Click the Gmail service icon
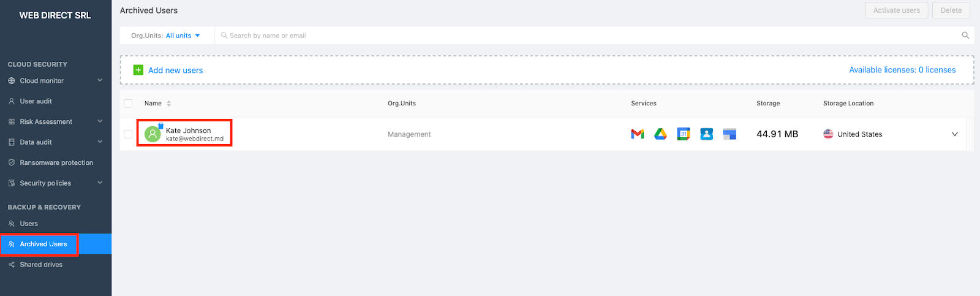The height and width of the screenshot is (296, 980). (637, 134)
